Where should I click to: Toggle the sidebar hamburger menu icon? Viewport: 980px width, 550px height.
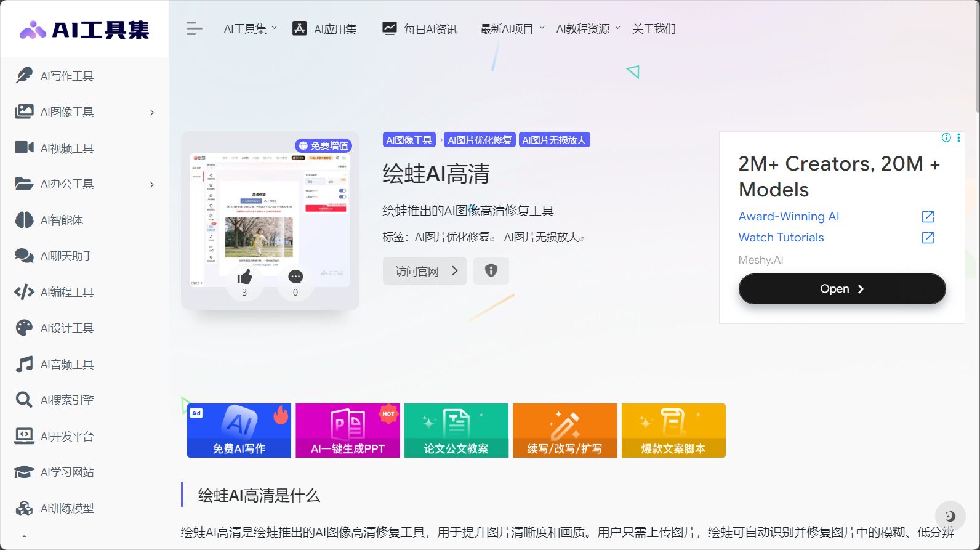click(x=195, y=29)
